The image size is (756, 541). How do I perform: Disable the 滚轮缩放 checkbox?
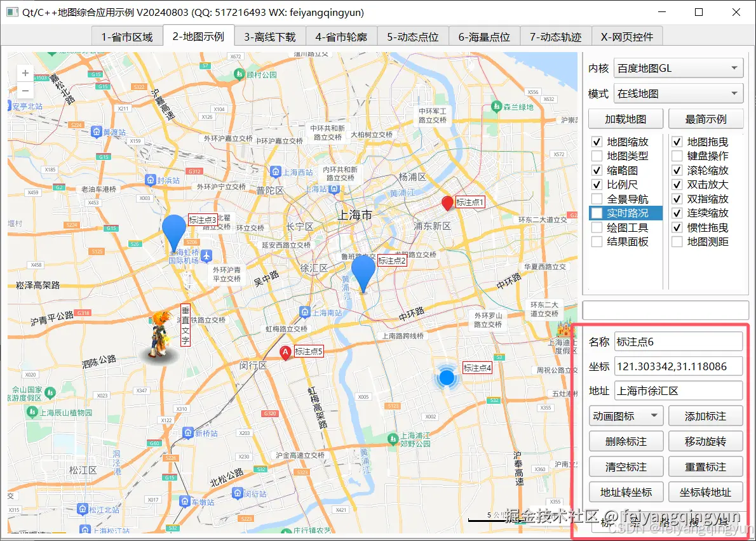tap(677, 170)
